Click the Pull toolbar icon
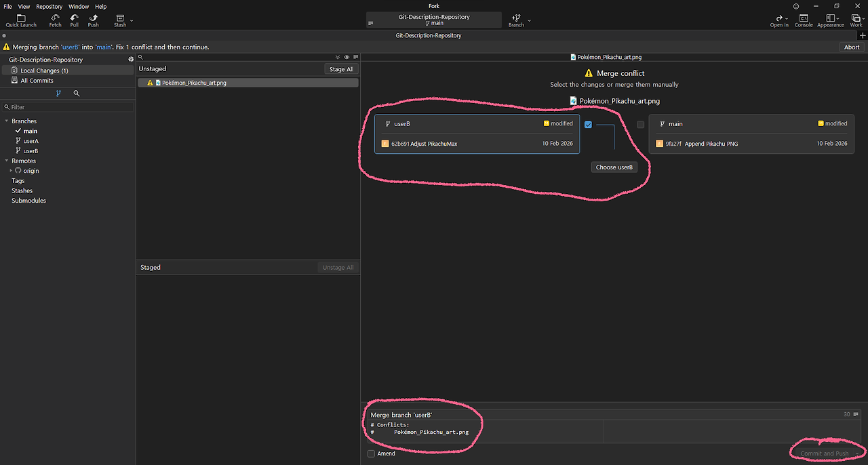Viewport: 868px width, 465px height. (x=74, y=20)
